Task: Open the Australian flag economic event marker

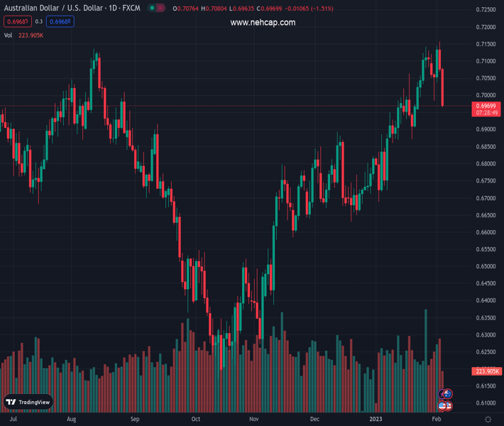Action: tap(447, 393)
